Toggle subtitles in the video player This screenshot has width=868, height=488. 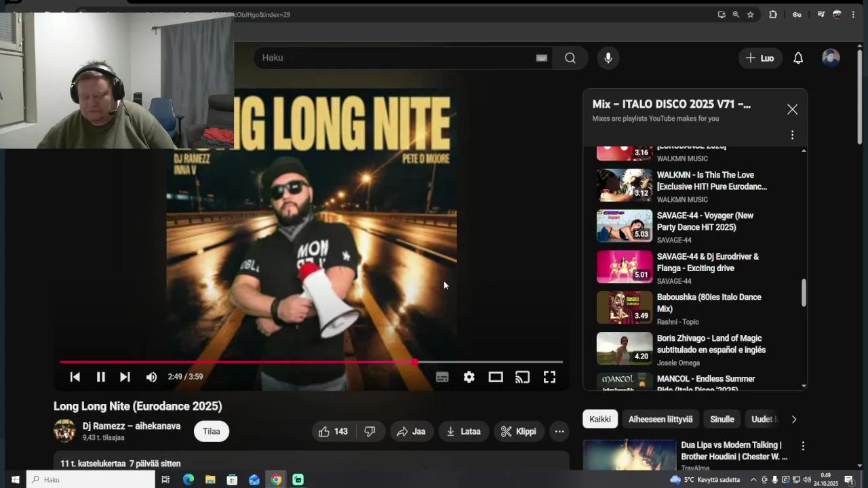(x=442, y=377)
